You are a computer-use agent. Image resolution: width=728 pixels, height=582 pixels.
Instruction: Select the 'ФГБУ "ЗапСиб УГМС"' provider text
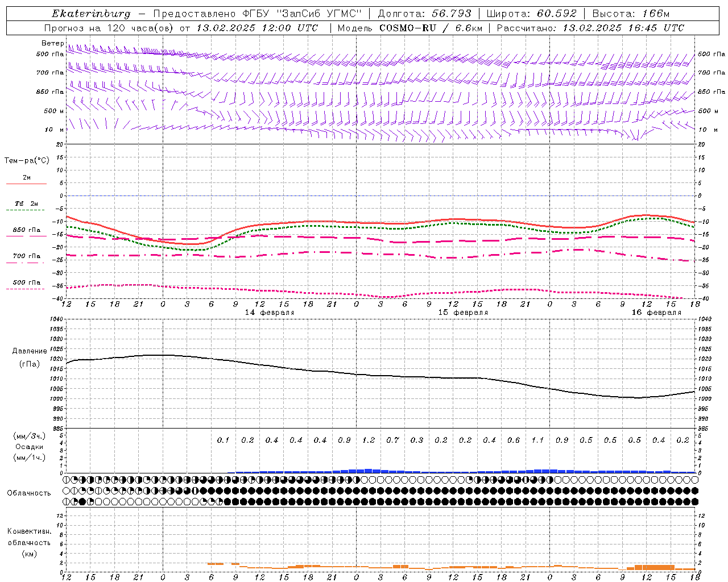pos(301,14)
